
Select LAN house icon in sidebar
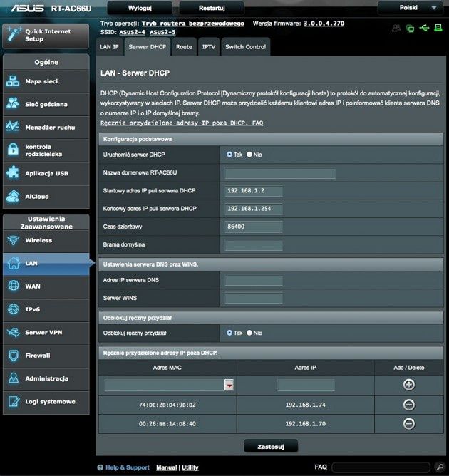coord(14,263)
